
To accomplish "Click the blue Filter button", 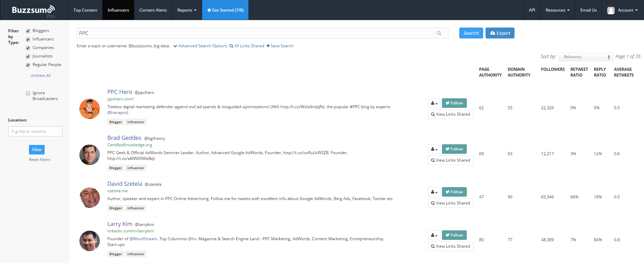I will (x=37, y=150).
